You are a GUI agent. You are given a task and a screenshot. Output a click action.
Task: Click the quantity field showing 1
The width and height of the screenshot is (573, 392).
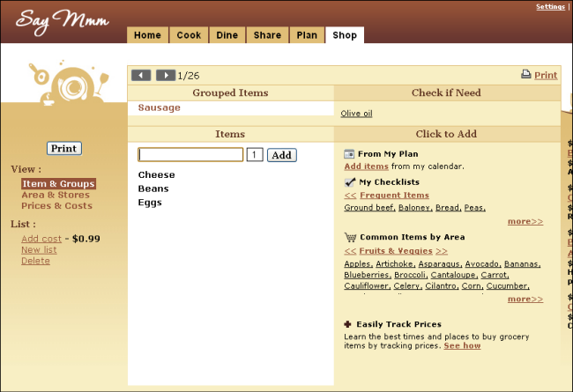point(255,155)
